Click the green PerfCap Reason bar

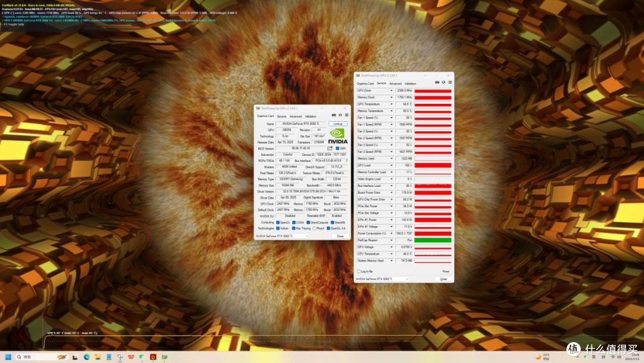433,240
